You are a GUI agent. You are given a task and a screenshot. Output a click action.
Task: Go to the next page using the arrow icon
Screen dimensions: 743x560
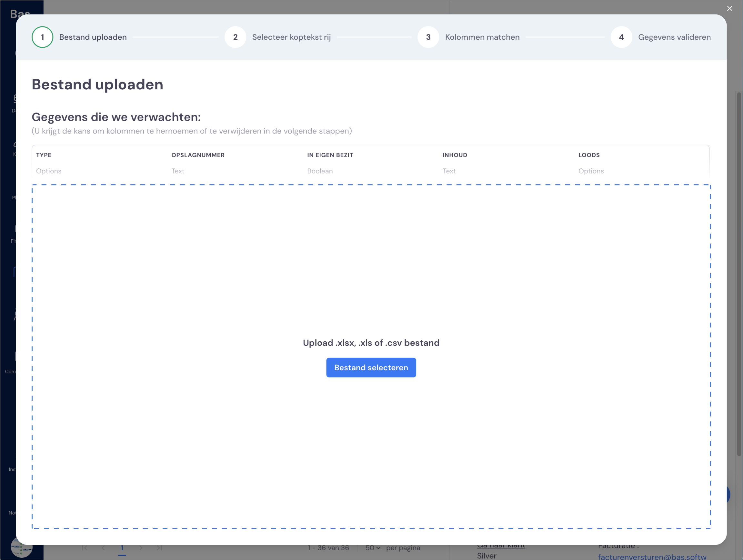coord(141,548)
